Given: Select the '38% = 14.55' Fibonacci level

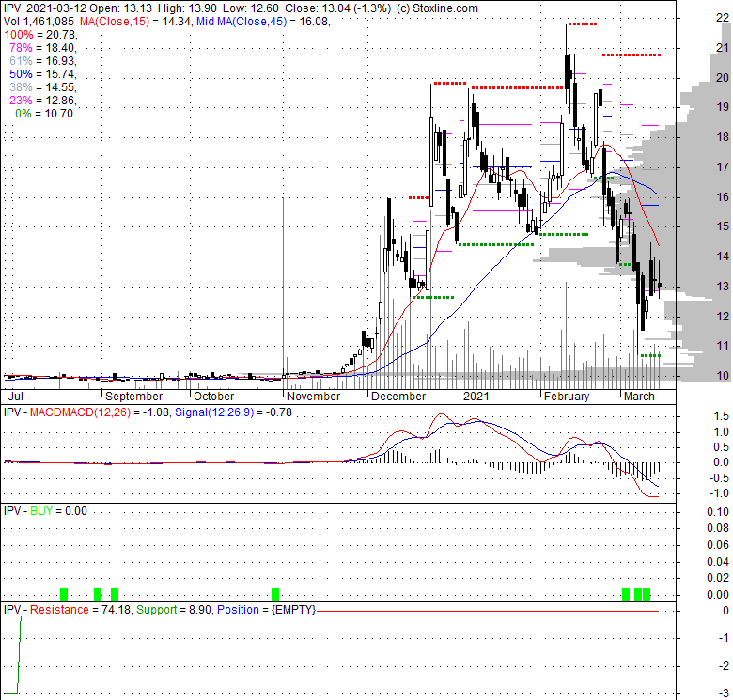Looking at the screenshot, I should coord(42,87).
